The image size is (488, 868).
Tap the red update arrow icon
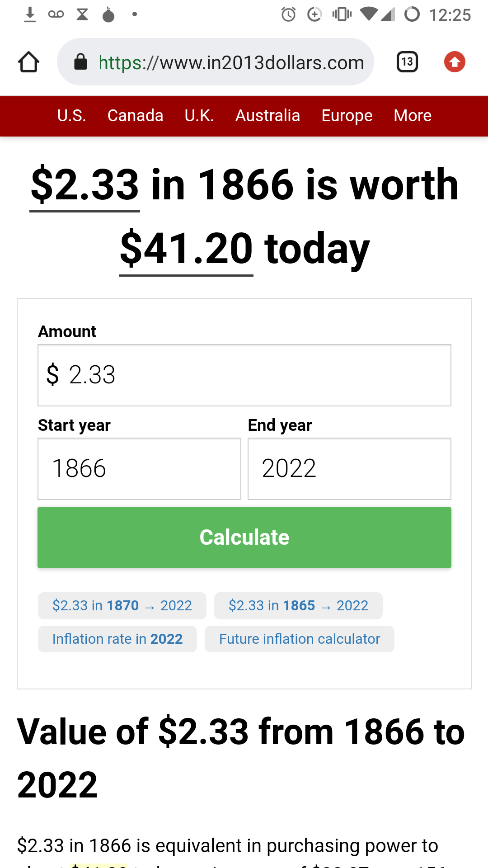(455, 62)
